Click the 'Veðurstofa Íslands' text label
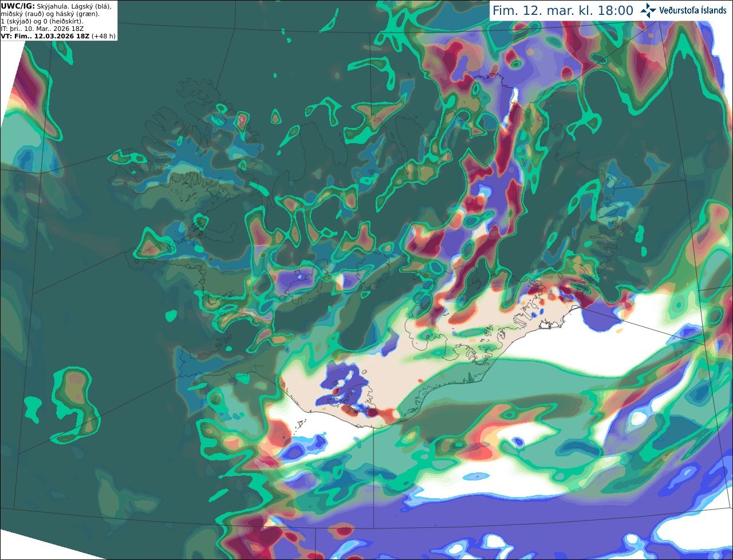The image size is (733, 560). pos(692,10)
